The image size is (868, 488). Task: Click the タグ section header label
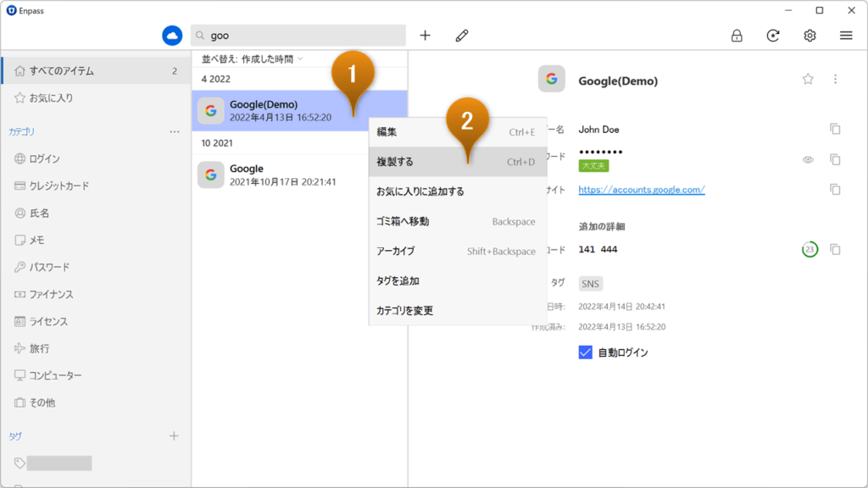[15, 436]
